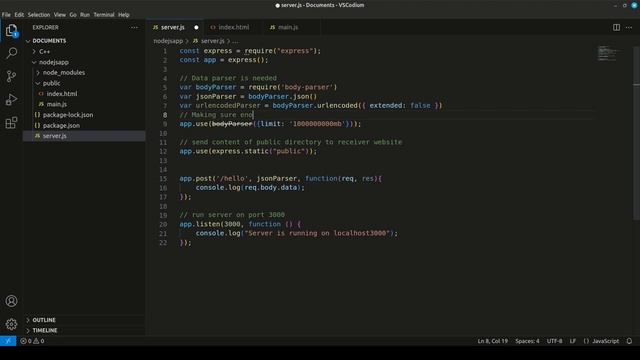
Task: Change end of line sequence LF
Action: 573,341
